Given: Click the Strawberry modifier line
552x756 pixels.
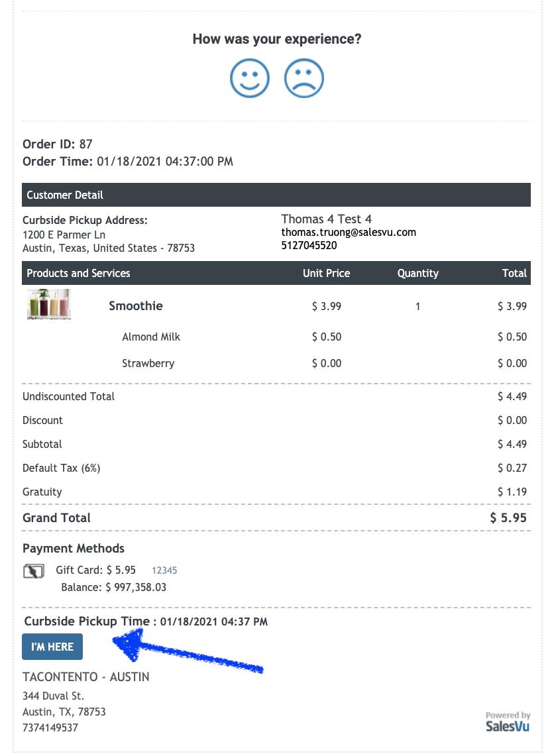Looking at the screenshot, I should (148, 363).
